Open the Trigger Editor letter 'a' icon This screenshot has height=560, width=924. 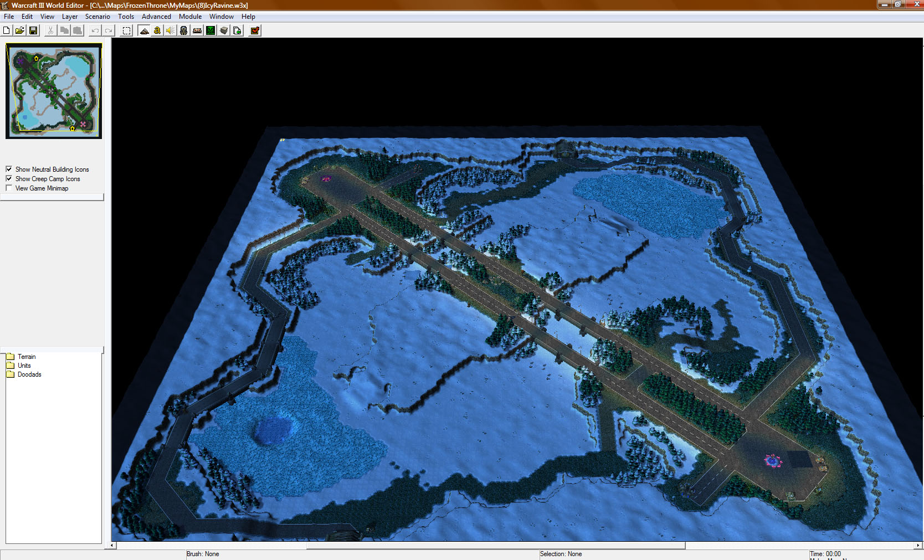pyautogui.click(x=157, y=30)
